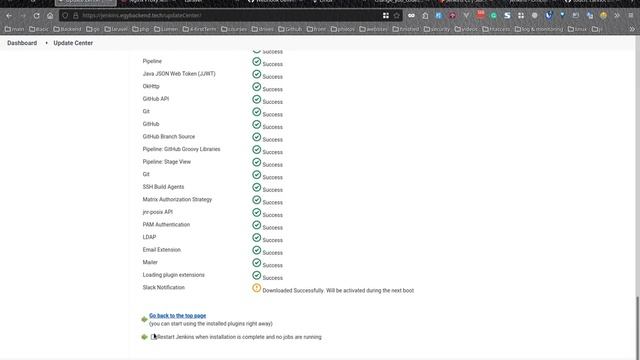Open the videos bookmarks folder
The width and height of the screenshot is (640, 360).
pyautogui.click(x=466, y=29)
